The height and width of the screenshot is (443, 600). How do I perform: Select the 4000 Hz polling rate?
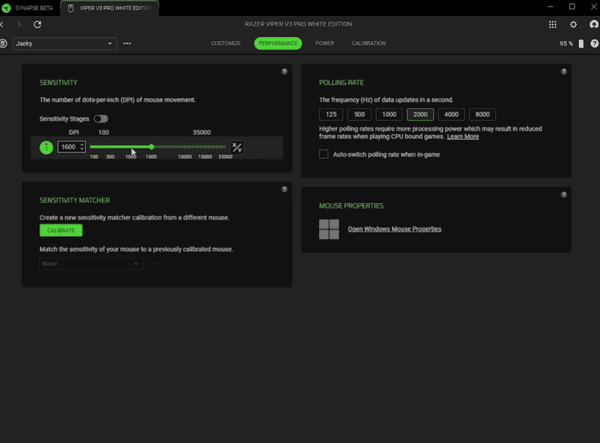tap(452, 115)
